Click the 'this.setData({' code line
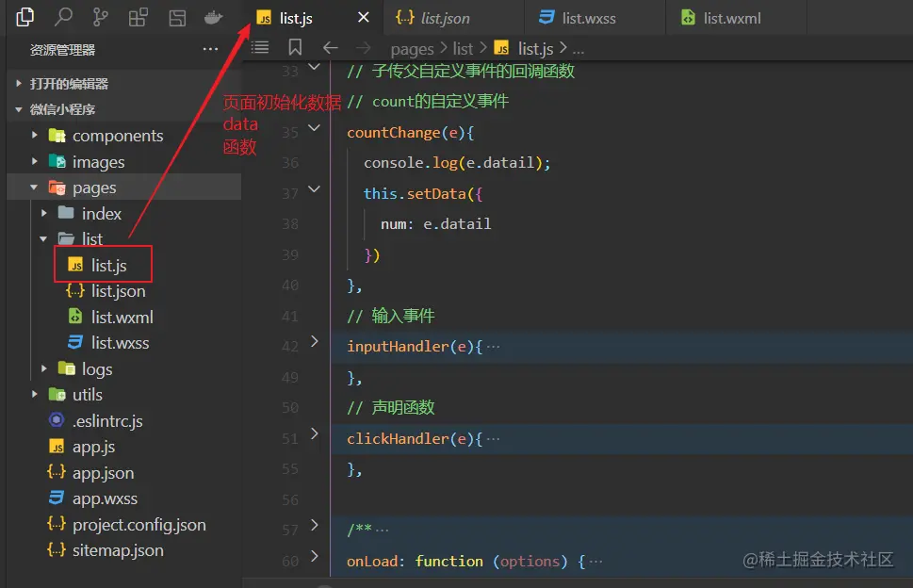This screenshot has height=588, width=913. (x=423, y=194)
